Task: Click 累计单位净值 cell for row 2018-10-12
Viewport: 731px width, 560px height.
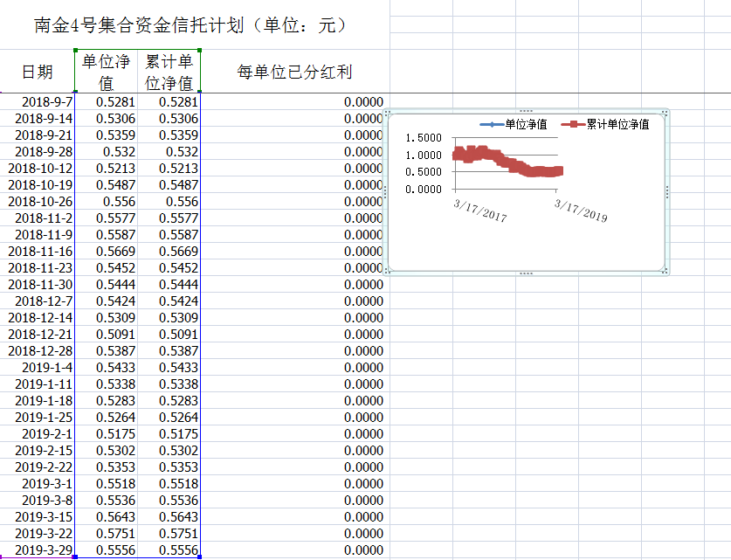Action: (169, 168)
